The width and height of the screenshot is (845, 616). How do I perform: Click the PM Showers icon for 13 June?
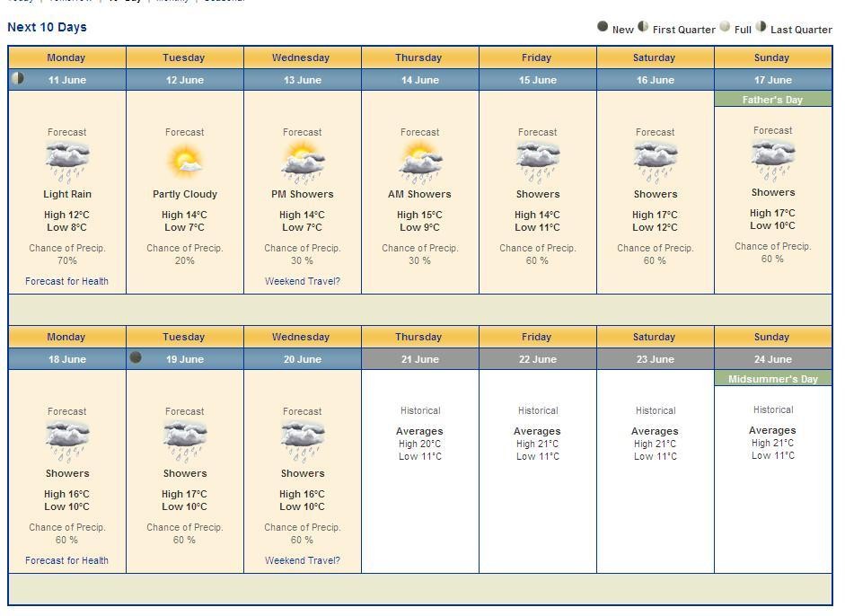(303, 163)
